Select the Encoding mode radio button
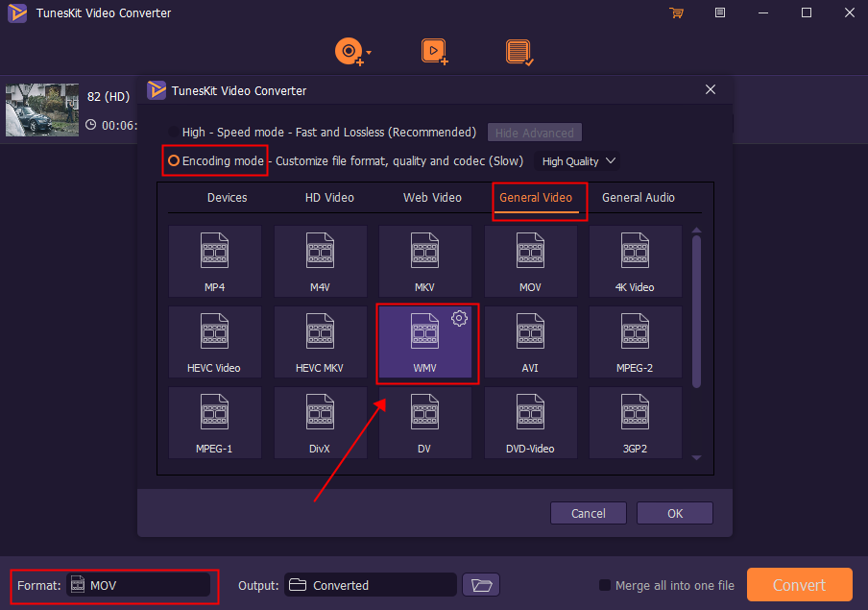 (174, 160)
